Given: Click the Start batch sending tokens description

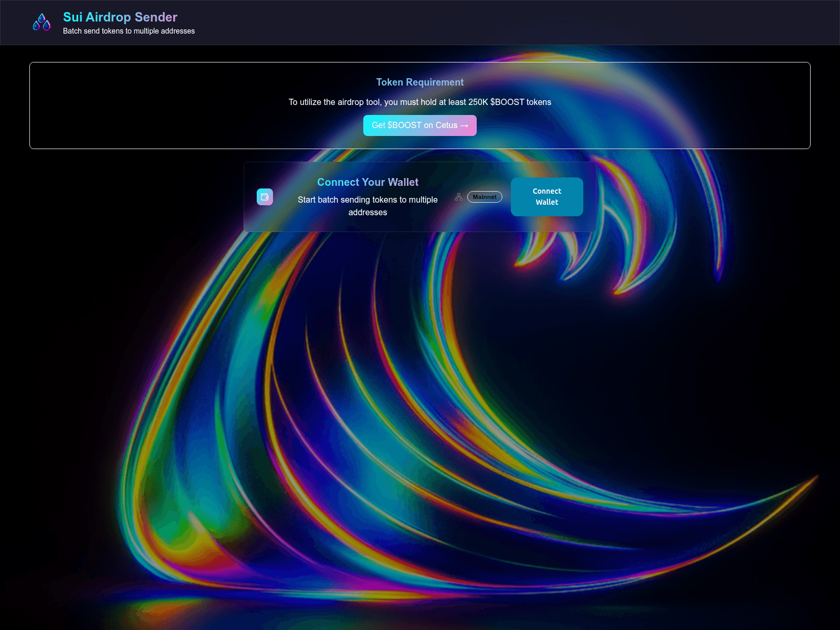Looking at the screenshot, I should pos(367,200).
